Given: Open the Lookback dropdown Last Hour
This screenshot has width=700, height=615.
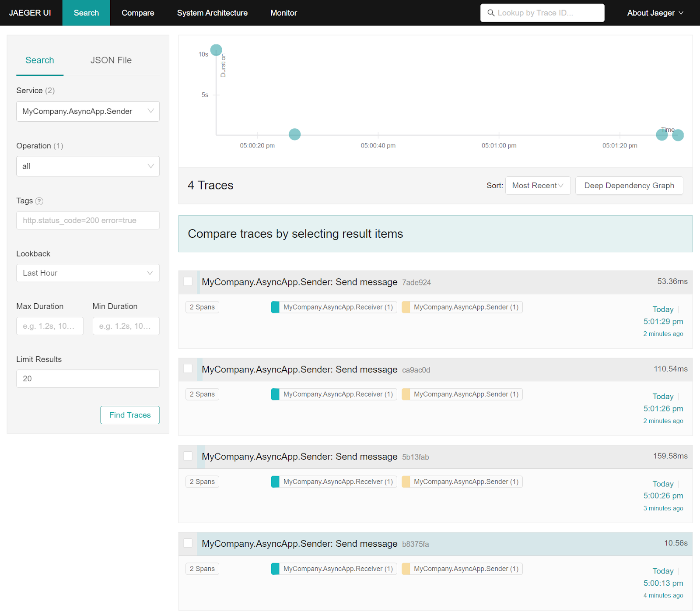Looking at the screenshot, I should (x=88, y=273).
